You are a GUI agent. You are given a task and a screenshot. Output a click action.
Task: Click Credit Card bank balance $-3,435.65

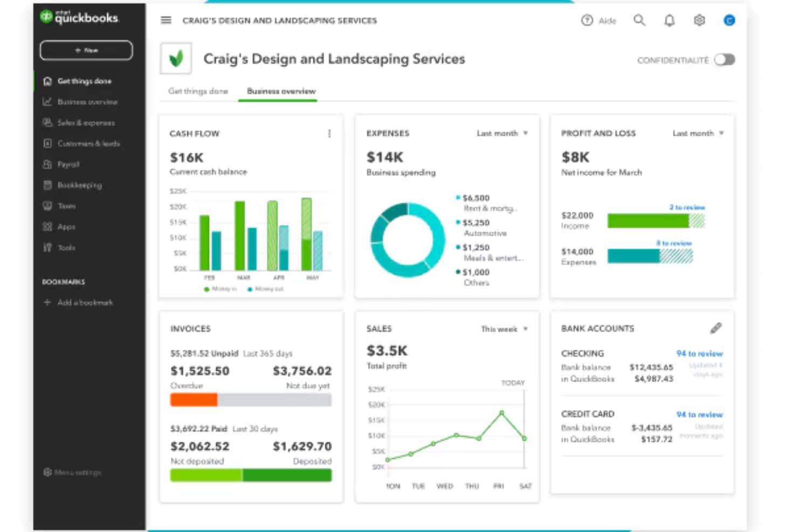[x=652, y=427]
